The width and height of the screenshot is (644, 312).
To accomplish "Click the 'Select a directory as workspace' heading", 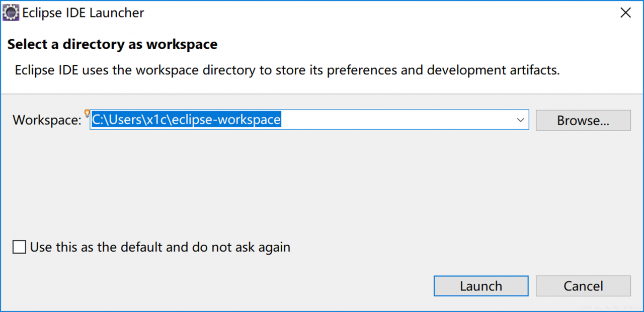I will pyautogui.click(x=112, y=44).
